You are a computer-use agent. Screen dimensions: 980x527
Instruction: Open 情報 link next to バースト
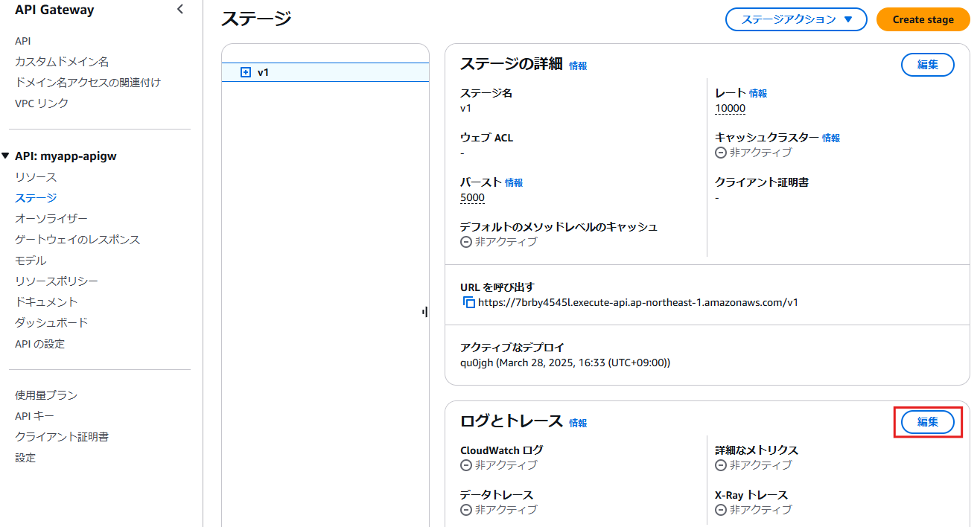click(x=514, y=182)
